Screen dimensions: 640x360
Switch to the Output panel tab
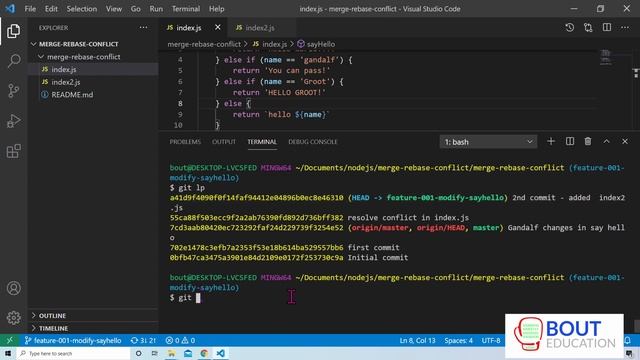[x=224, y=142]
